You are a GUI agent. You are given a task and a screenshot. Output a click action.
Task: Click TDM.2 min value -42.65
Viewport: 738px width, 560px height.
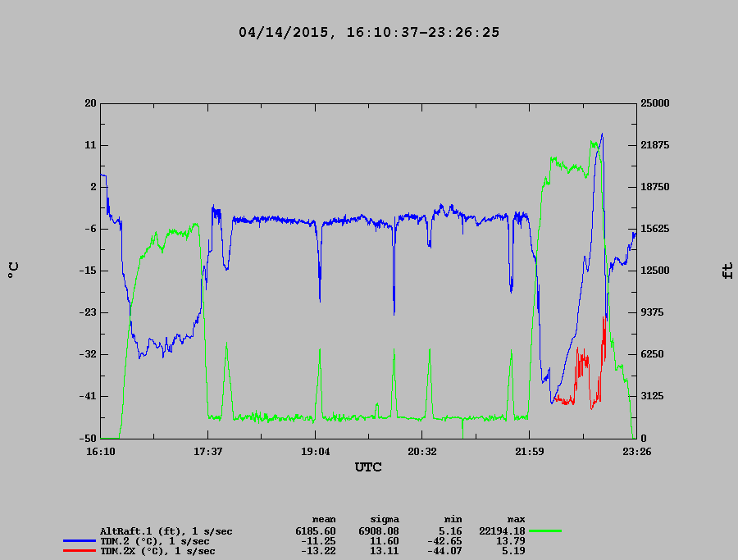click(444, 541)
